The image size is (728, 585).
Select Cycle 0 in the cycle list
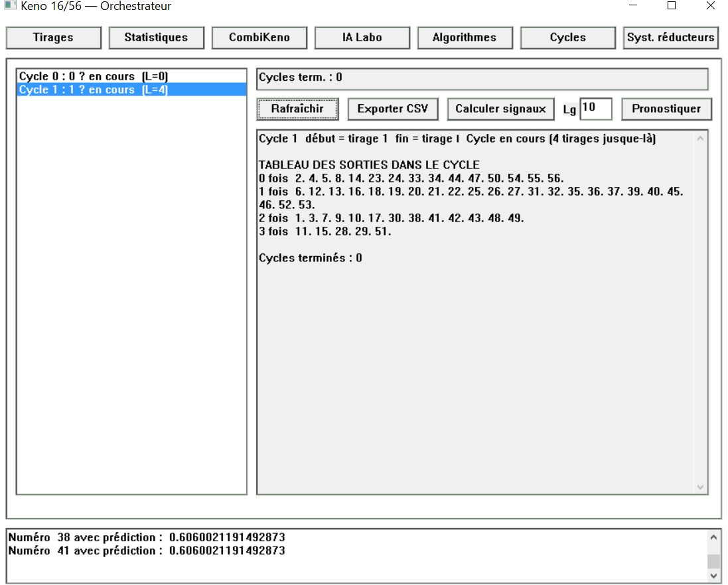tap(93, 77)
